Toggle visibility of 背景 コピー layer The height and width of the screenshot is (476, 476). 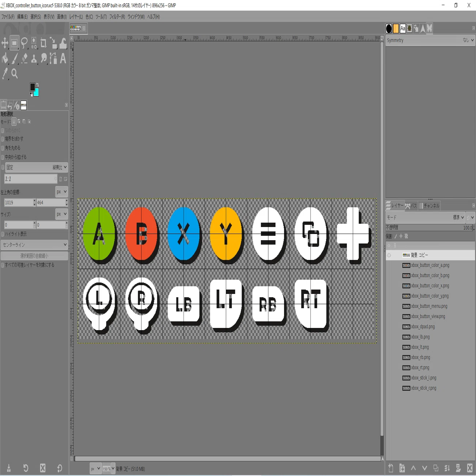click(x=389, y=255)
